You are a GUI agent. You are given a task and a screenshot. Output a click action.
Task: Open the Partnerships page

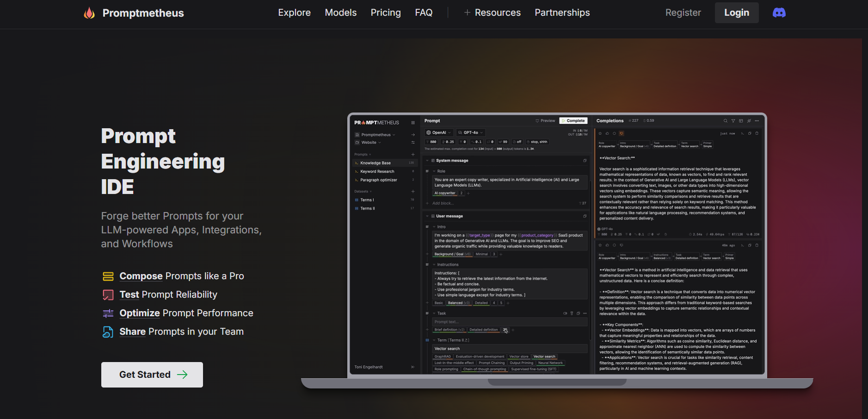click(562, 13)
